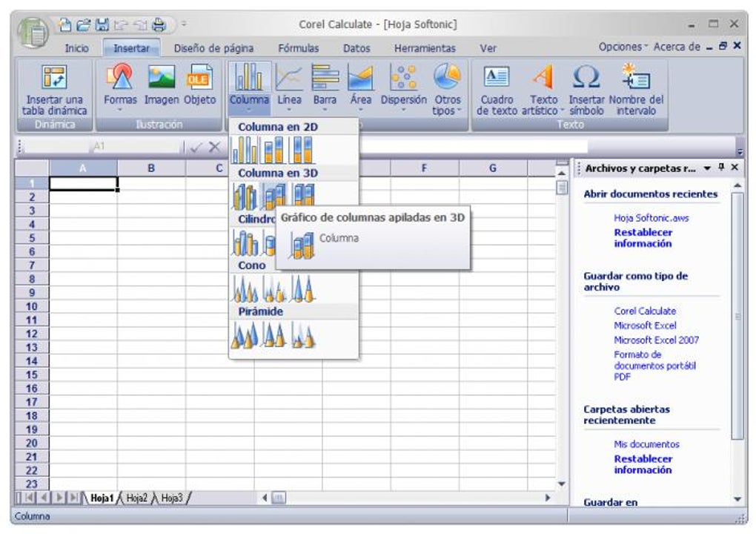The height and width of the screenshot is (534, 756).
Task: Choose the clustered cone chart
Action: click(x=245, y=289)
